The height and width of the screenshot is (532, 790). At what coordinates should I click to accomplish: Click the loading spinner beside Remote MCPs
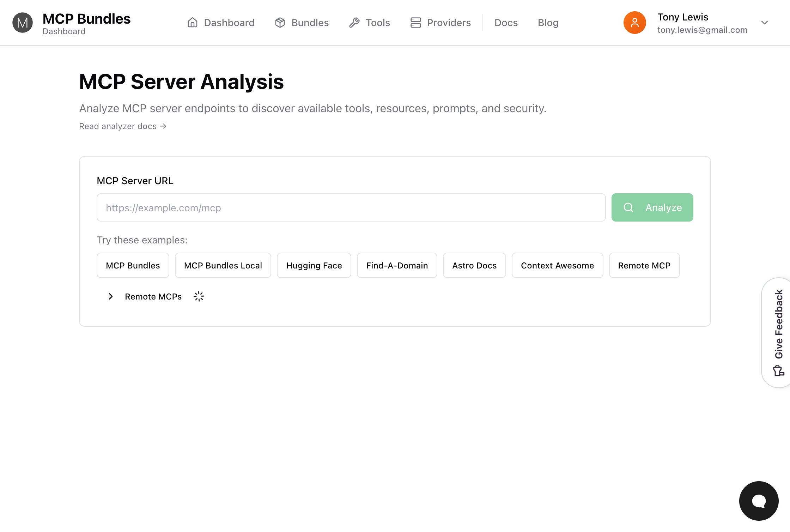(x=199, y=296)
